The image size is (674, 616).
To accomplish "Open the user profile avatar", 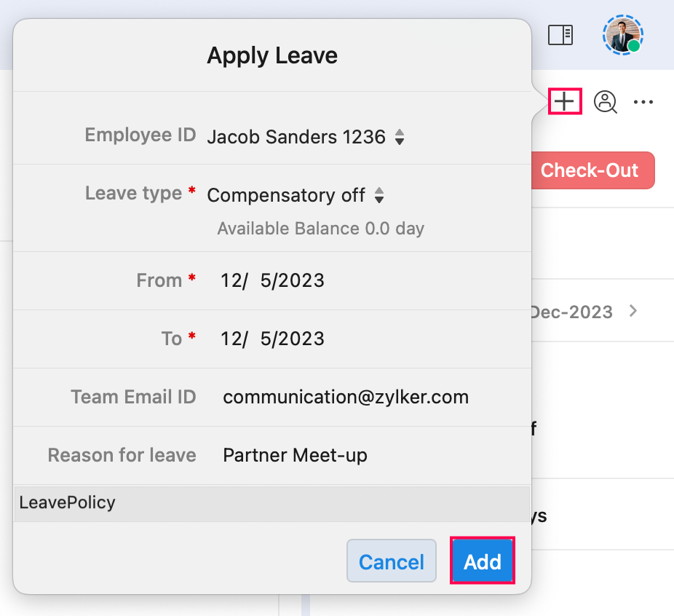I will point(623,35).
